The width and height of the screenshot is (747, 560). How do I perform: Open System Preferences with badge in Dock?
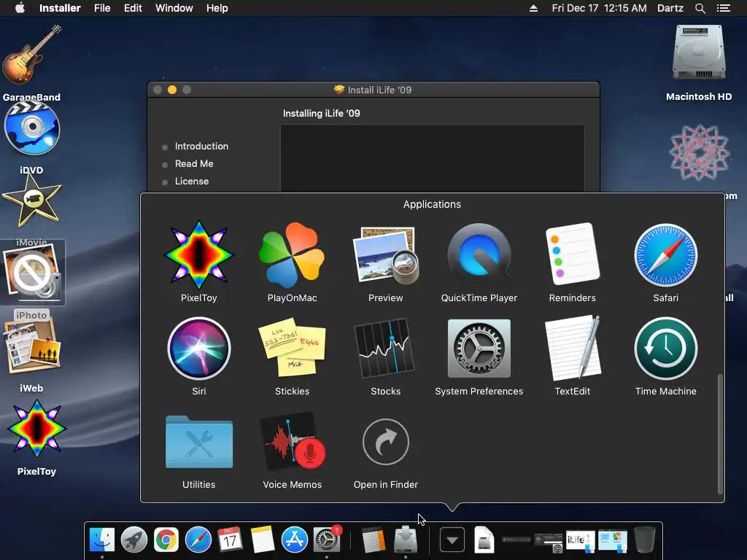point(327,540)
